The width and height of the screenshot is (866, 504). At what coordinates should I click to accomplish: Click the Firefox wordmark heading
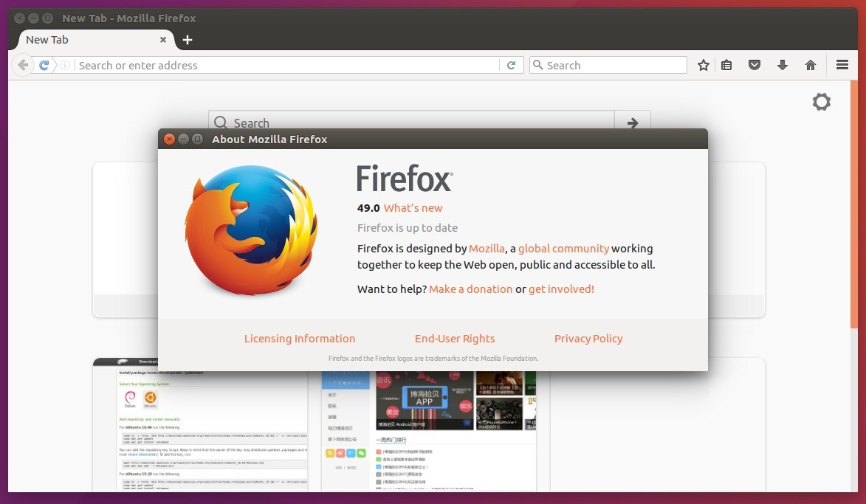(x=405, y=178)
